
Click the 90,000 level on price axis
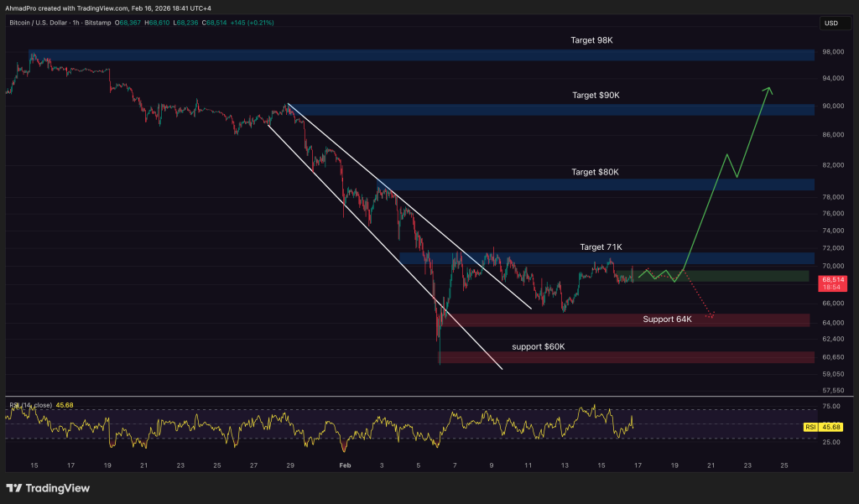coord(832,107)
